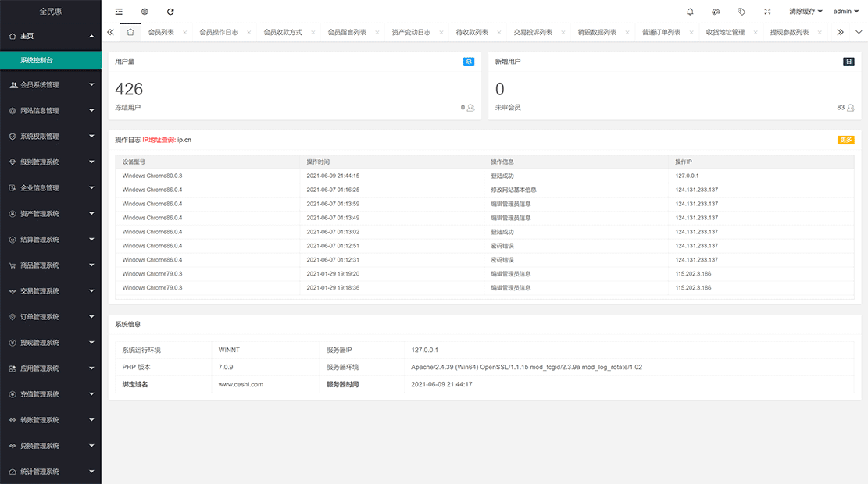Open the theme palette icon

point(716,12)
